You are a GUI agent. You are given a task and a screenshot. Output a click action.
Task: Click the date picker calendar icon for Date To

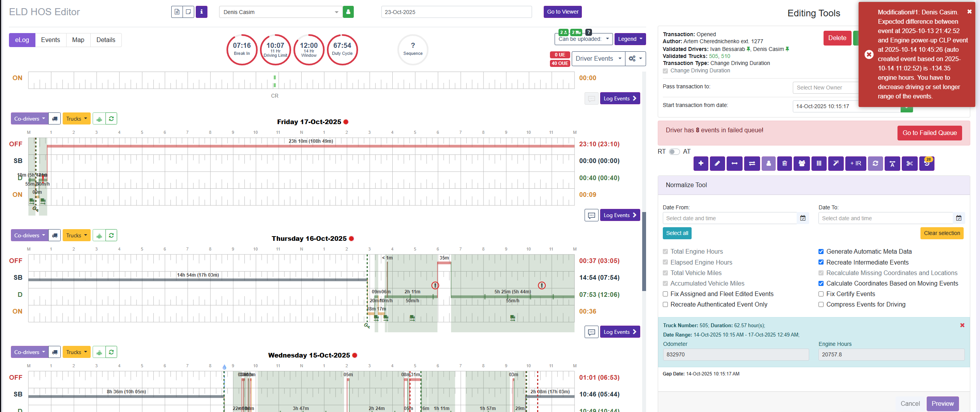click(x=959, y=218)
